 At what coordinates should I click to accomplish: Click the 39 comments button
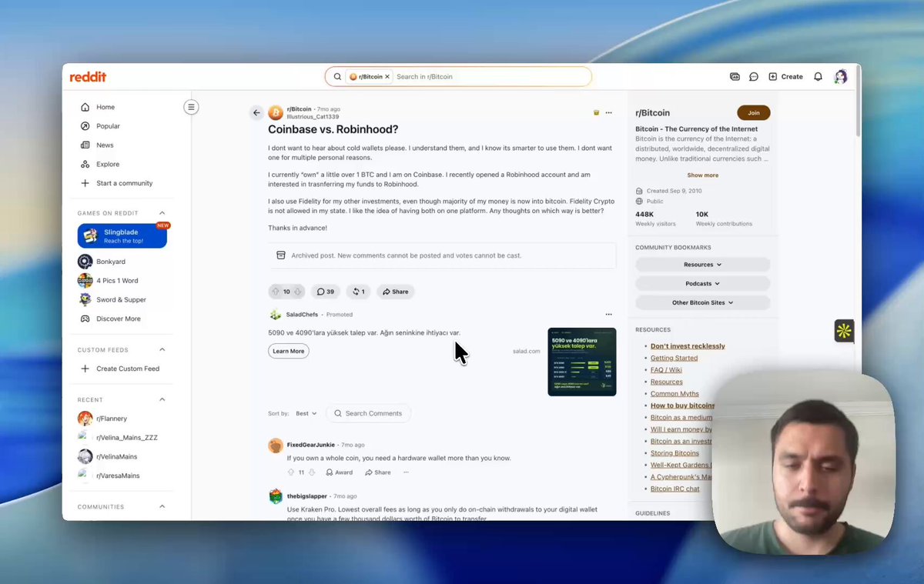326,292
